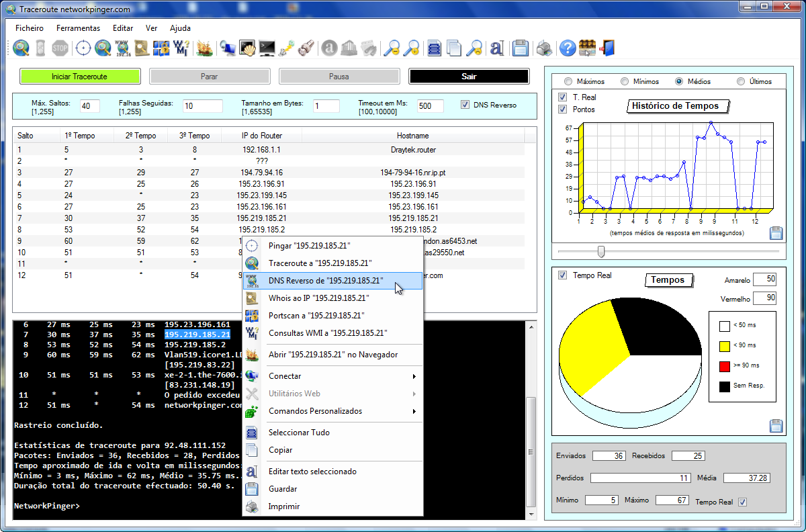Screen dimensions: 806x532
Task: Click the floppy disk save toolbar icon
Action: [x=520, y=48]
